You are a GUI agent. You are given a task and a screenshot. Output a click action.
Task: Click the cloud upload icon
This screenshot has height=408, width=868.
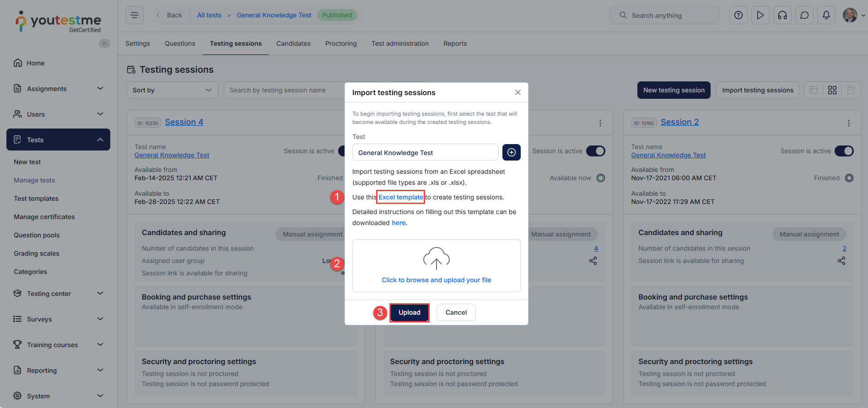coord(436,258)
